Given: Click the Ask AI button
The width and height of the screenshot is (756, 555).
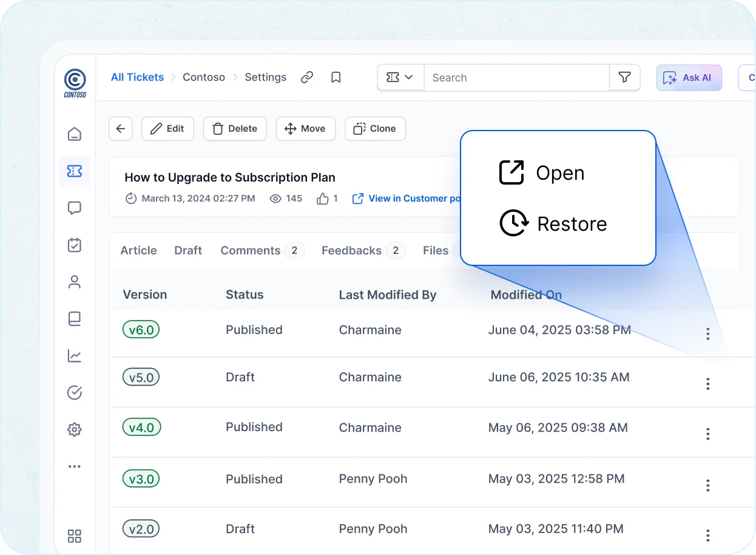Looking at the screenshot, I should click(689, 77).
